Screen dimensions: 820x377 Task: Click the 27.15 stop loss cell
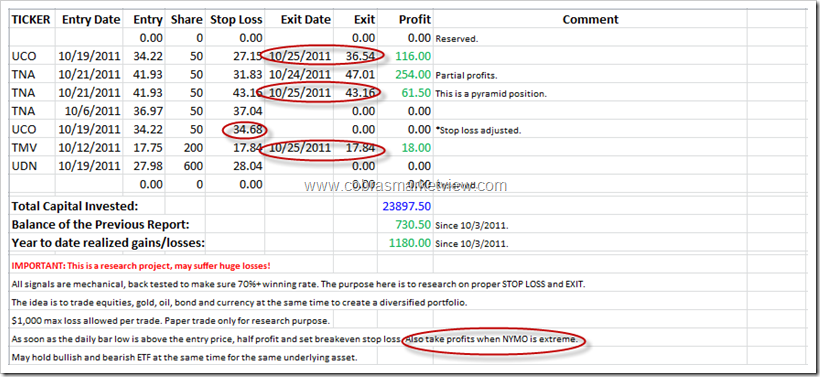tap(248, 56)
